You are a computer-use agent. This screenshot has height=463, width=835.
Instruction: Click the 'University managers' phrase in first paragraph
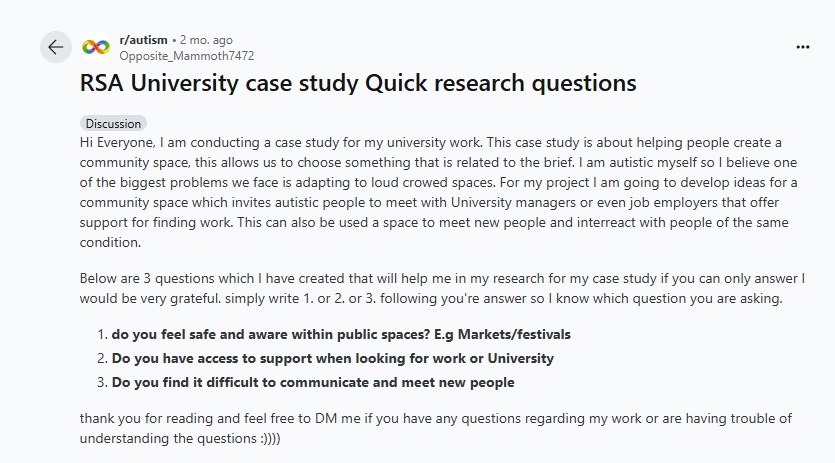pos(513,202)
